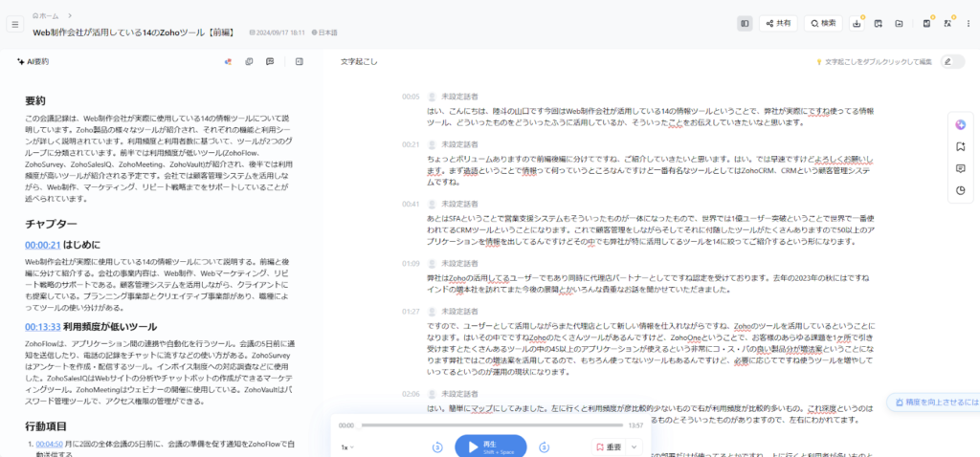Image resolution: width=980 pixels, height=457 pixels.
Task: Collapse the AI summary panel
Action: tap(300, 62)
